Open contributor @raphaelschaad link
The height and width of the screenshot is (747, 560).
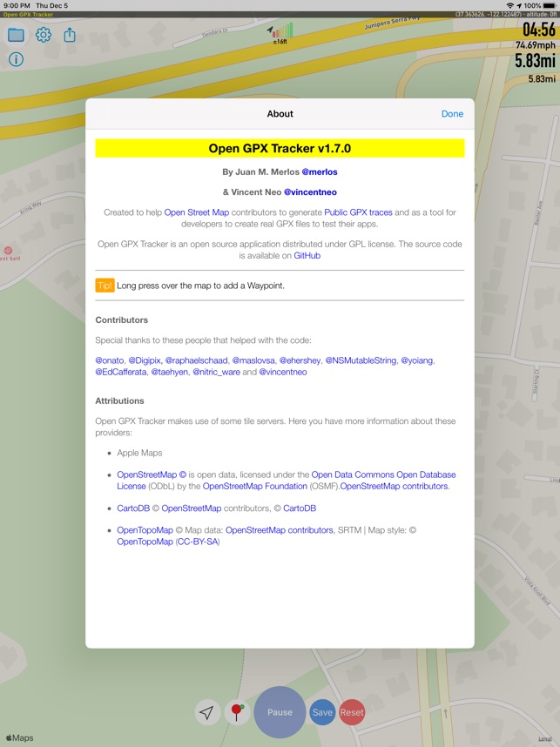pyautogui.click(x=196, y=360)
